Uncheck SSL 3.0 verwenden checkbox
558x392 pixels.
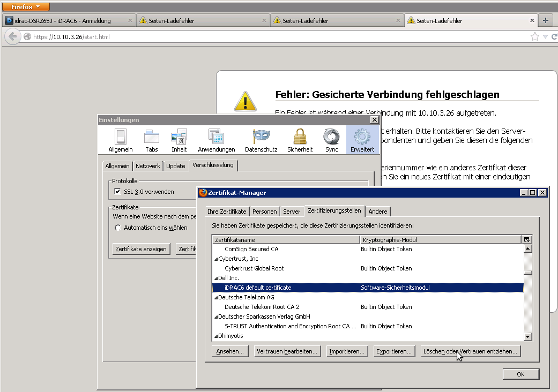[117, 192]
